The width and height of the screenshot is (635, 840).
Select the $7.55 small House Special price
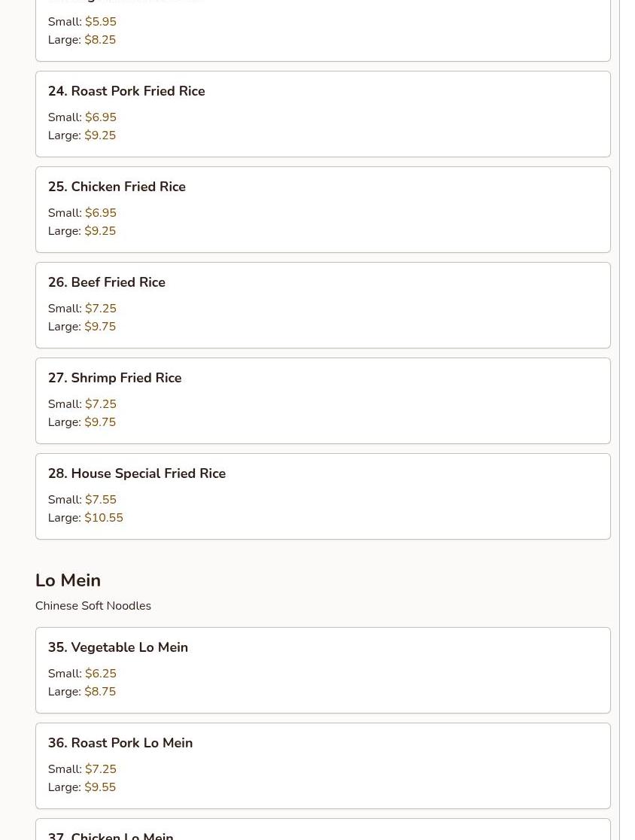(101, 500)
